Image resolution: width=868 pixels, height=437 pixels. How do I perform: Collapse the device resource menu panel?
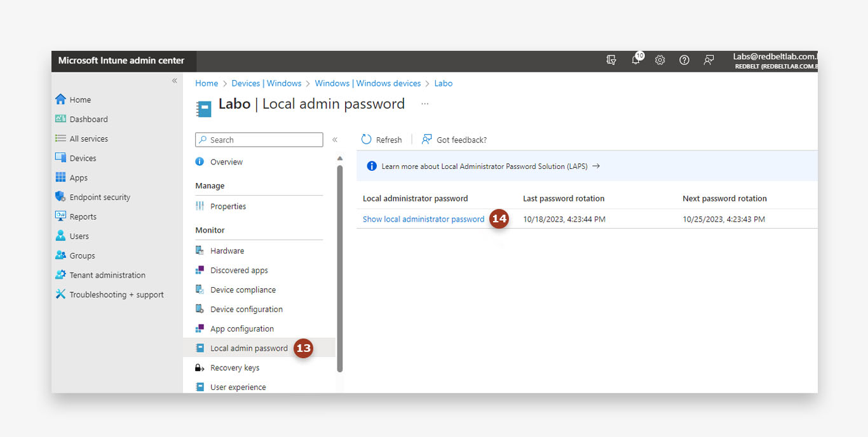click(x=335, y=140)
